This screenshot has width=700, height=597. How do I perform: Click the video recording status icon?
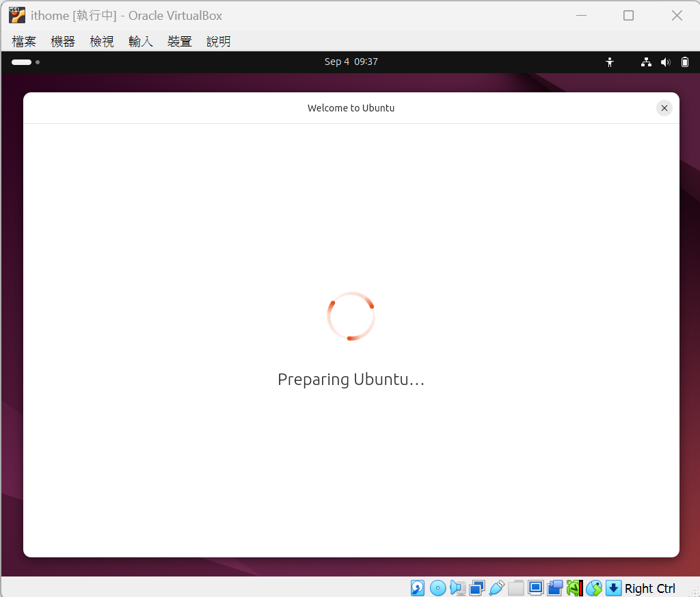pyautogui.click(x=555, y=587)
